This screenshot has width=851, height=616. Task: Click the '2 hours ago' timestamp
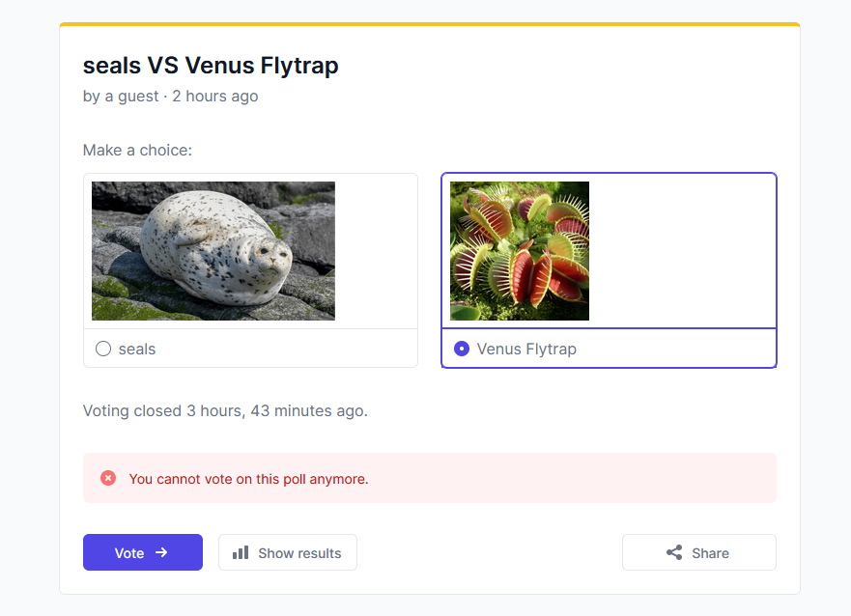click(x=215, y=96)
